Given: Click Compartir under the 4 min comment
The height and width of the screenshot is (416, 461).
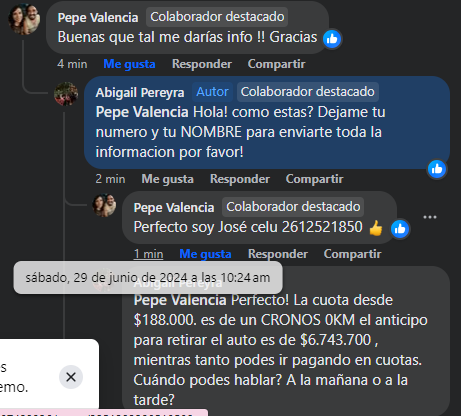Looking at the screenshot, I should (276, 64).
